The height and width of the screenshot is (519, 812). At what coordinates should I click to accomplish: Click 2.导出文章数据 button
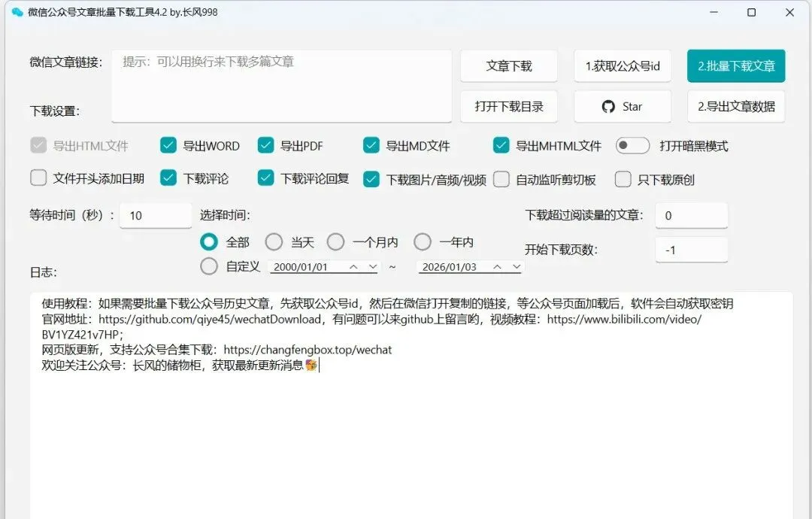click(x=736, y=106)
